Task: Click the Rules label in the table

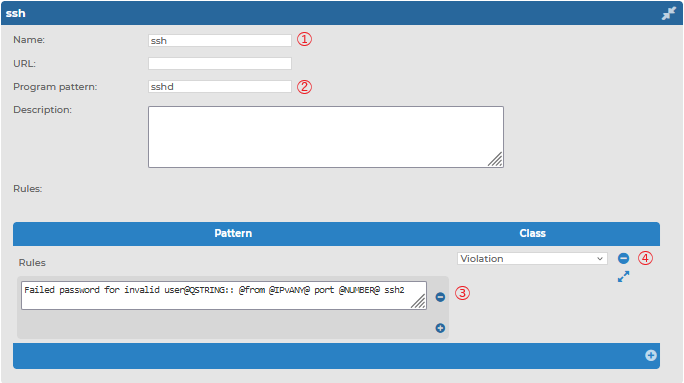Action: pos(32,263)
